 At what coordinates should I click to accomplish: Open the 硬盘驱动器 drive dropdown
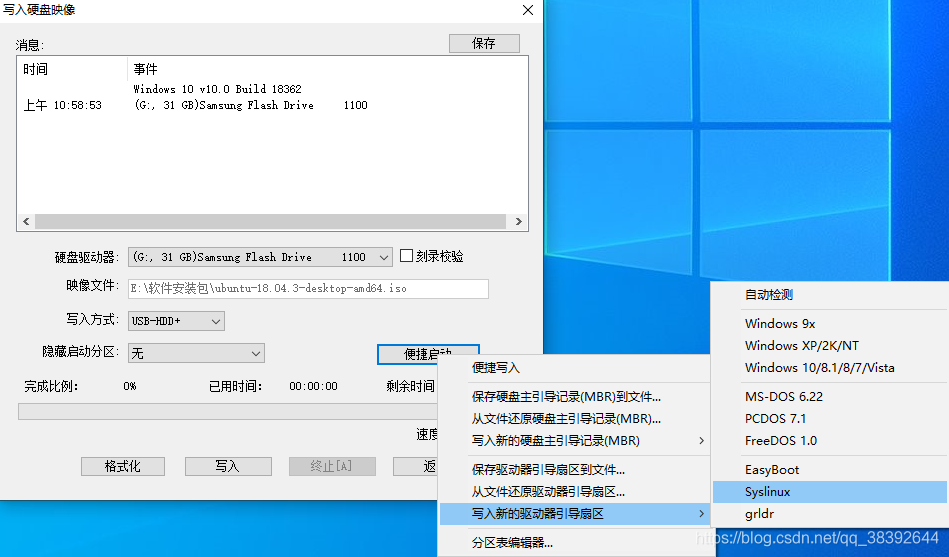click(x=260, y=257)
